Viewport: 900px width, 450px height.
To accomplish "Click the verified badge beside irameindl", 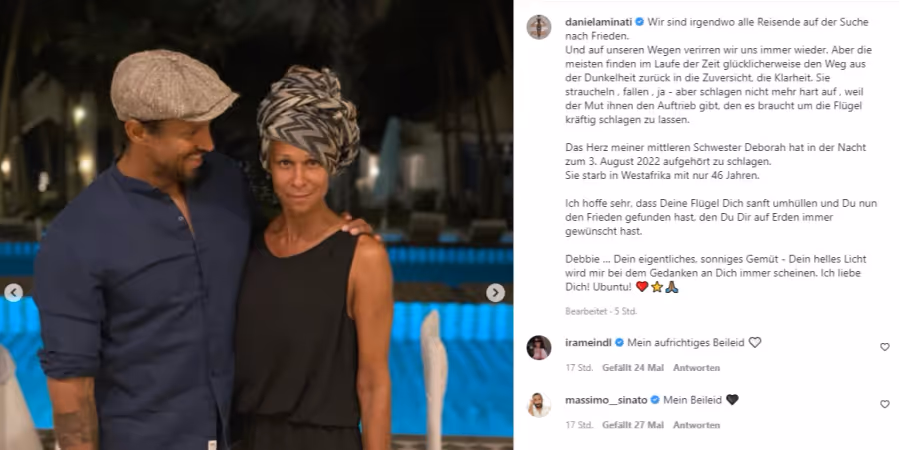I will (619, 343).
